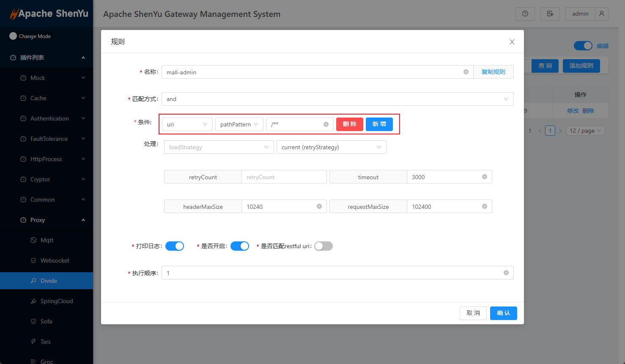The image size is (625, 364).
Task: Click the Change Mode switch in sidebar
Action: (x=13, y=36)
